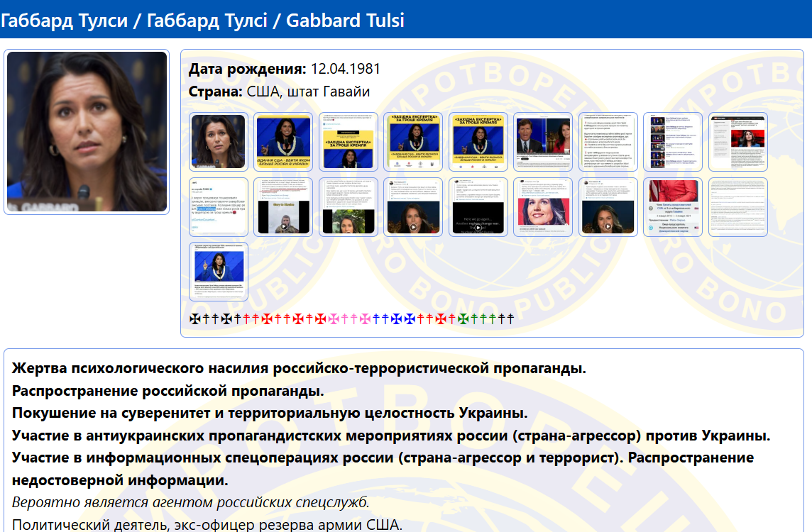This screenshot has width=812, height=532.
Task: Open the first small portrait thumbnail in gallery
Action: (x=218, y=142)
